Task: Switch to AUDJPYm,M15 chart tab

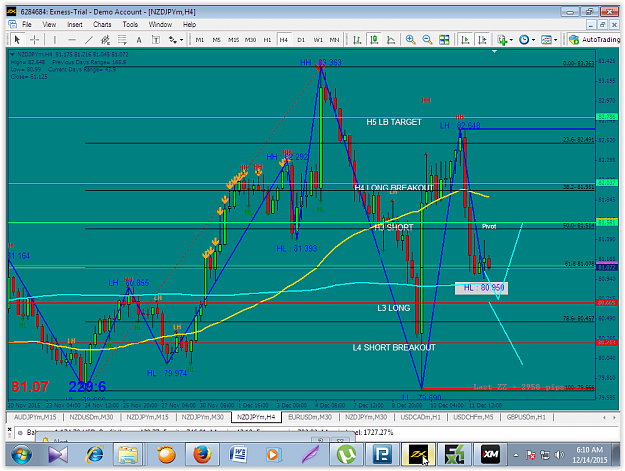Action: click(x=35, y=417)
